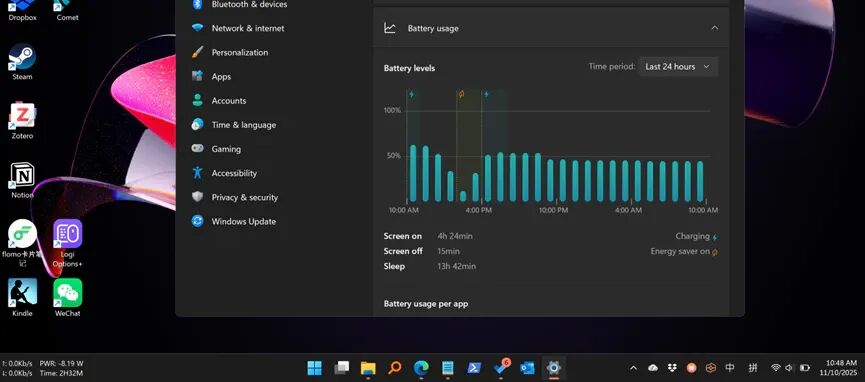Screen dimensions: 865x382
Task: Open File Explorer from taskbar
Action: click(x=368, y=368)
